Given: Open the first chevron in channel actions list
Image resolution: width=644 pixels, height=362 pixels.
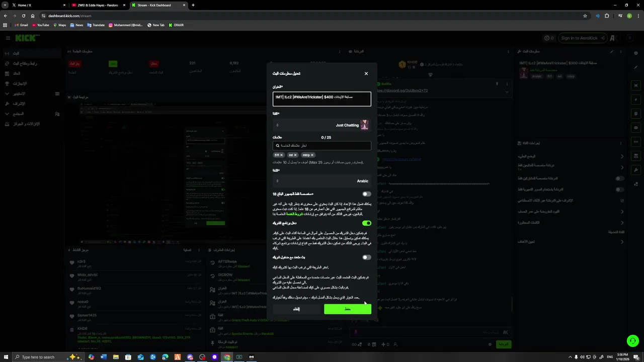Looking at the screenshot, I should [622, 156].
